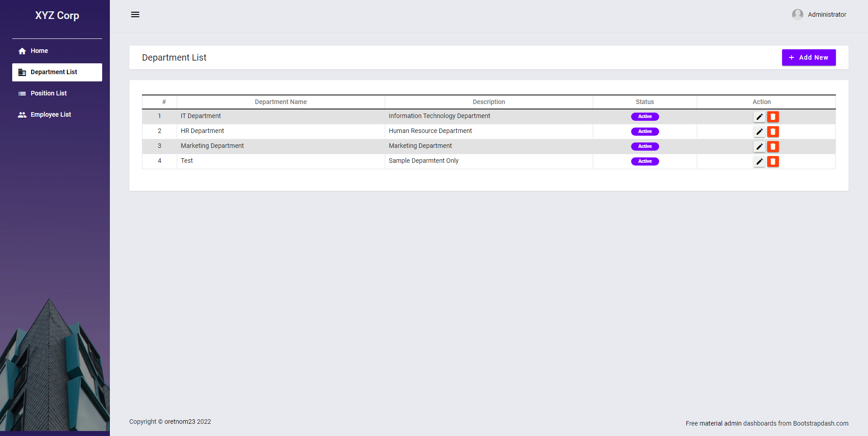Open the Administrator user menu
This screenshot has height=436, width=868.
coord(826,14)
